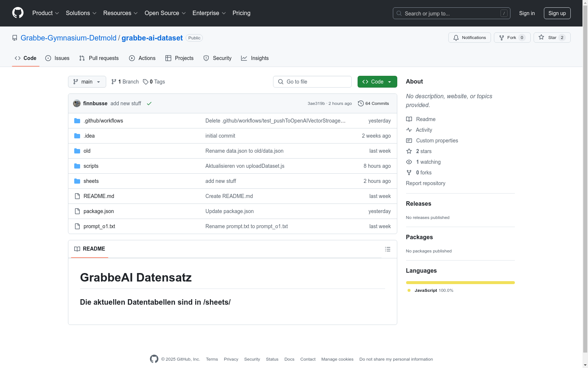The image size is (588, 368).
Task: Click the package.json file icon
Action: pos(77,211)
